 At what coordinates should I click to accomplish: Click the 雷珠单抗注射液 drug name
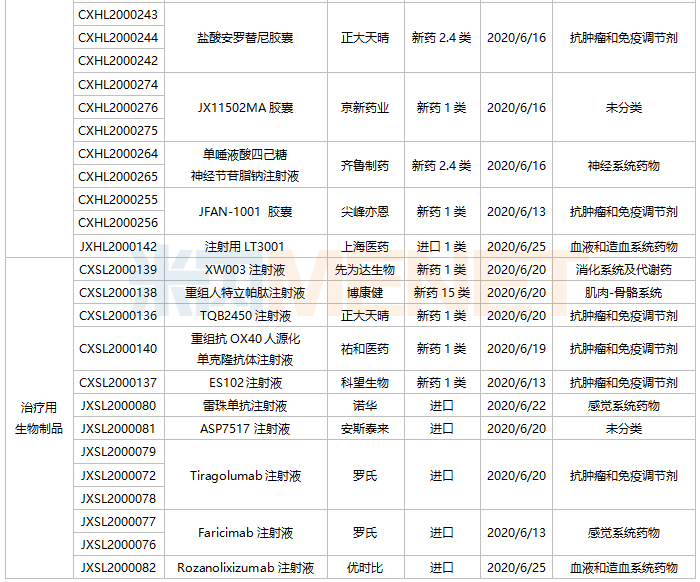click(245, 406)
